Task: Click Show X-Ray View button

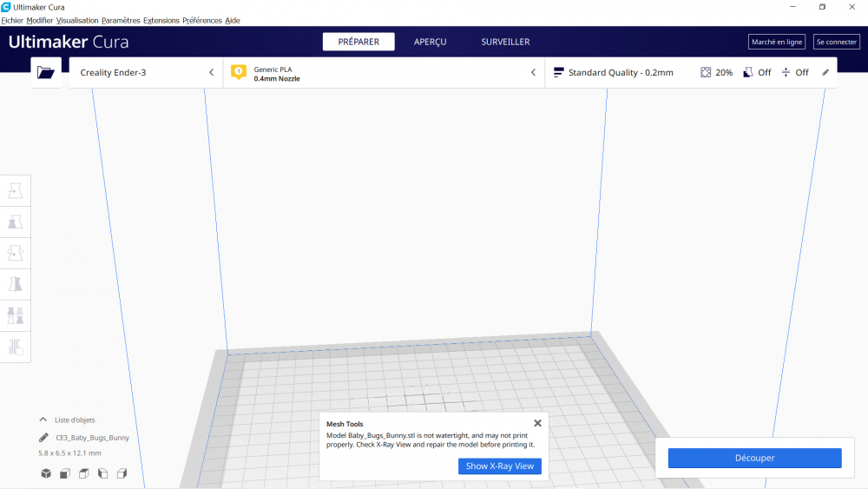Action: point(500,466)
